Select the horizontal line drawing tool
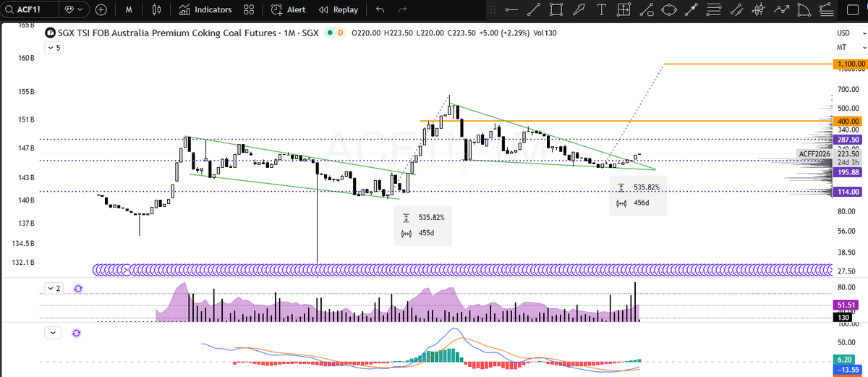Screen dimensions: 868x377 tap(512, 10)
